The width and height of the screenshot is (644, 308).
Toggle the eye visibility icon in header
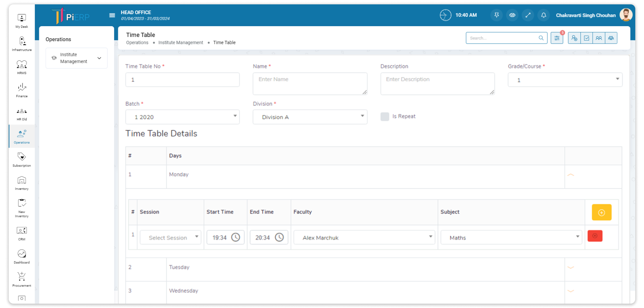tap(512, 15)
